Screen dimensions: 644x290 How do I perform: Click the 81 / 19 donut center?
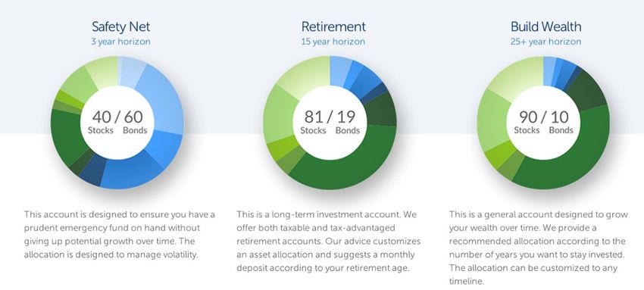tap(330, 122)
